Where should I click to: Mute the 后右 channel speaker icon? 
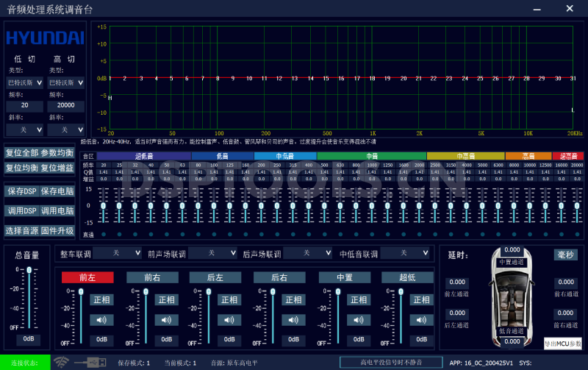[293, 319]
